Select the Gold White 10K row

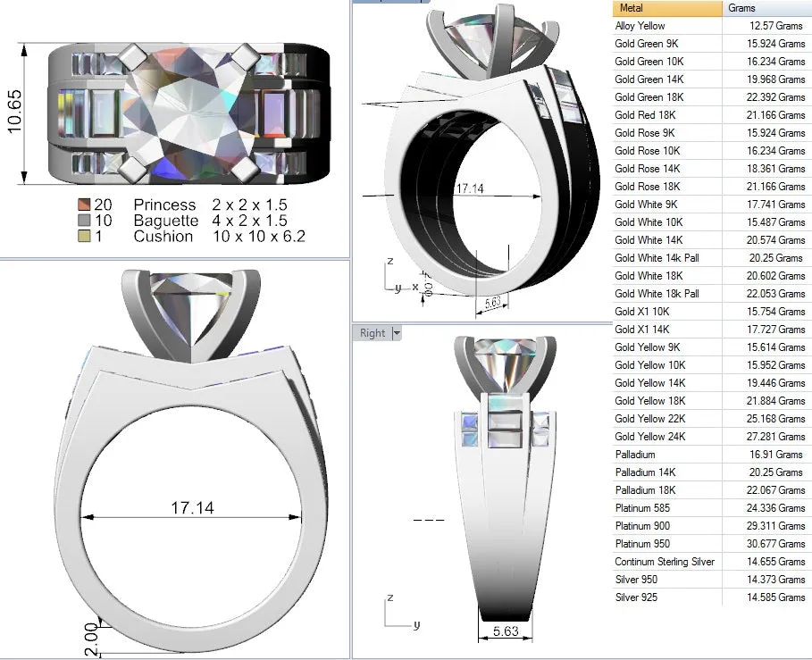(712, 222)
